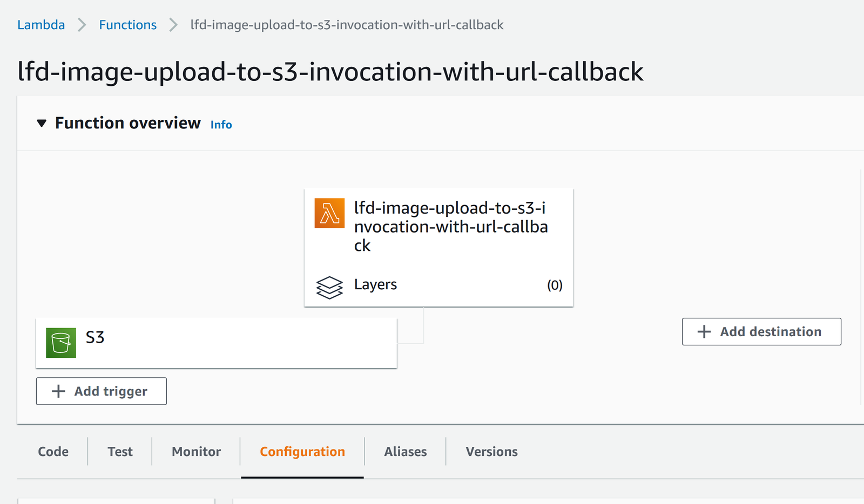Open the Versions tab

[x=491, y=452]
